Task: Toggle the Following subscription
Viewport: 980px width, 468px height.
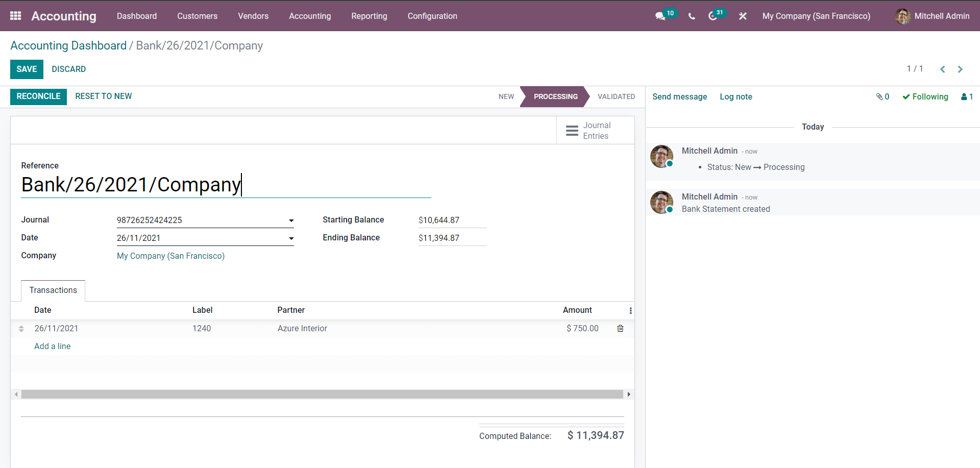Action: [925, 97]
